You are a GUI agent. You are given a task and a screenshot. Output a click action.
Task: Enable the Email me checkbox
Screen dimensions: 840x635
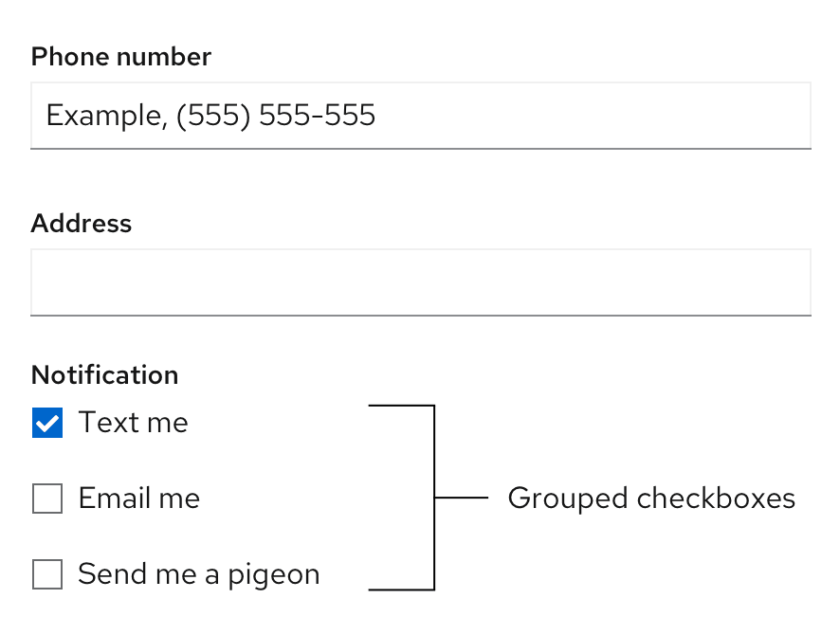[x=47, y=499]
